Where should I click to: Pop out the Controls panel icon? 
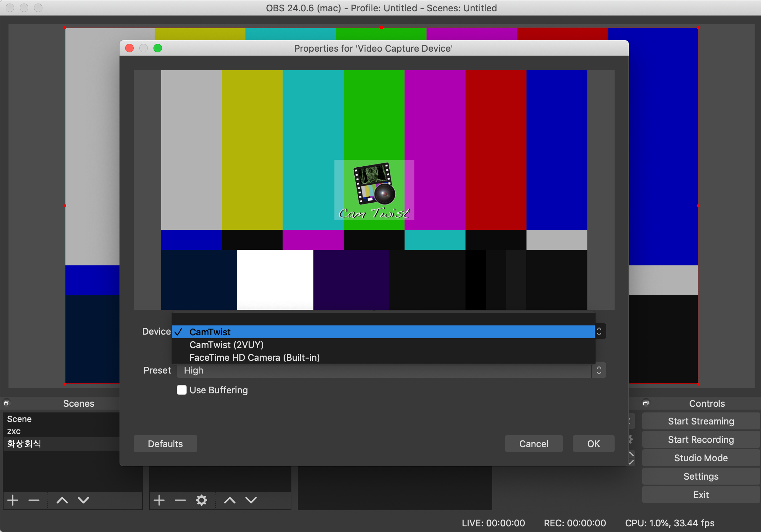click(646, 403)
